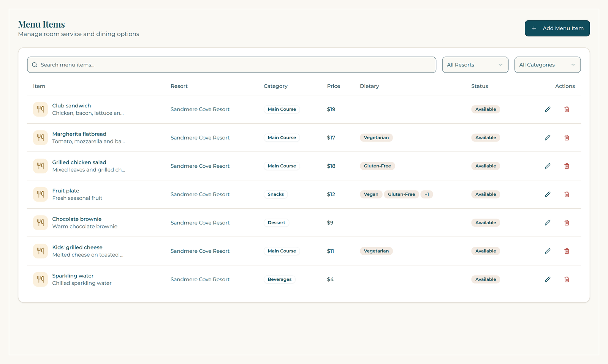Edit the Margherita flatbread item

click(548, 138)
